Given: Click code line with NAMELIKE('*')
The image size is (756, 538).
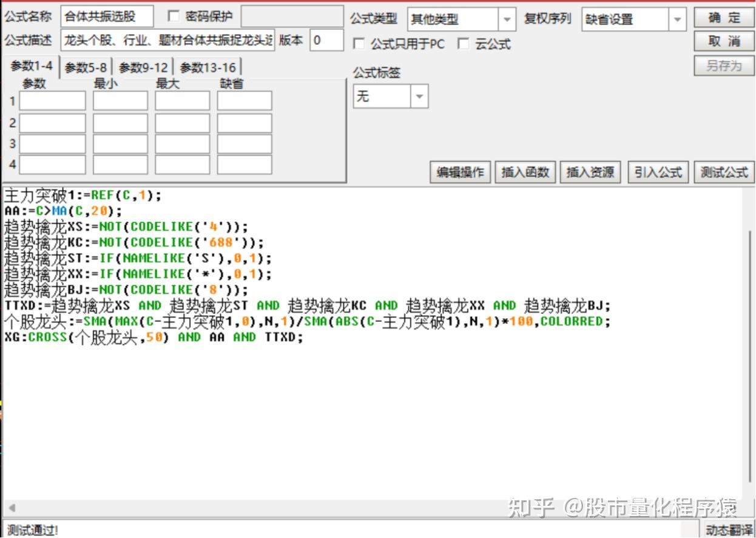Looking at the screenshot, I should 138,274.
